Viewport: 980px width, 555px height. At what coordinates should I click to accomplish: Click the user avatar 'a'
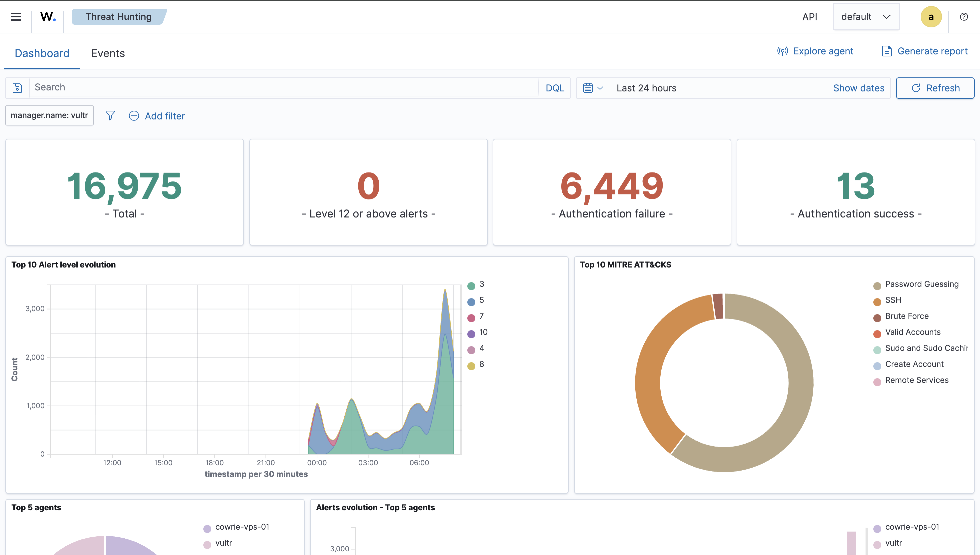(931, 17)
